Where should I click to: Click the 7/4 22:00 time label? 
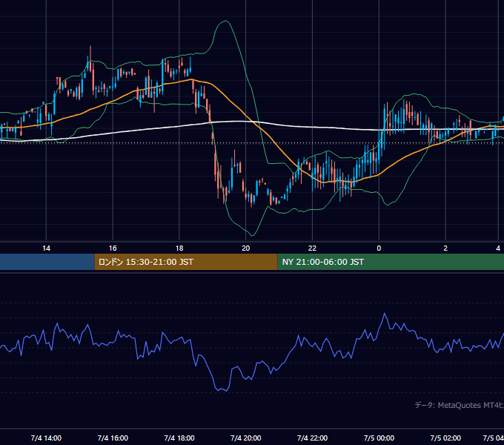[313, 438]
